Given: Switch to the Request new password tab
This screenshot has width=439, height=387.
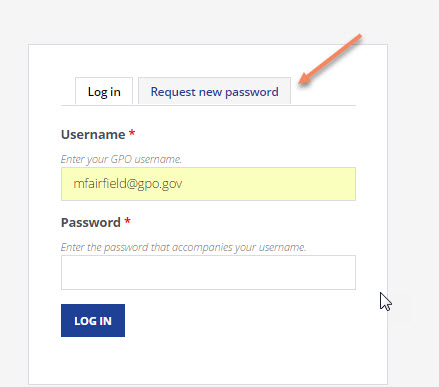Looking at the screenshot, I should coord(214,91).
